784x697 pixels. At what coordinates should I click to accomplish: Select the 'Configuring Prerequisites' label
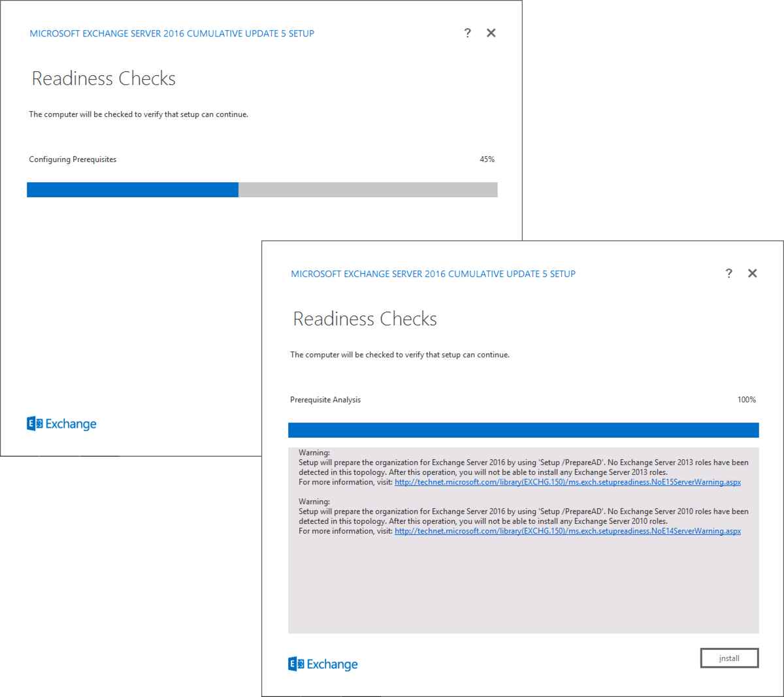(73, 159)
